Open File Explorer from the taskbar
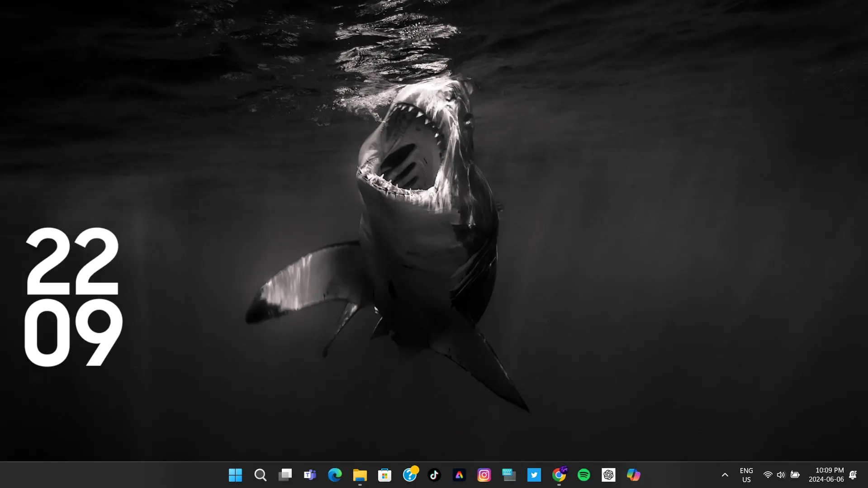This screenshot has height=488, width=868. [360, 475]
